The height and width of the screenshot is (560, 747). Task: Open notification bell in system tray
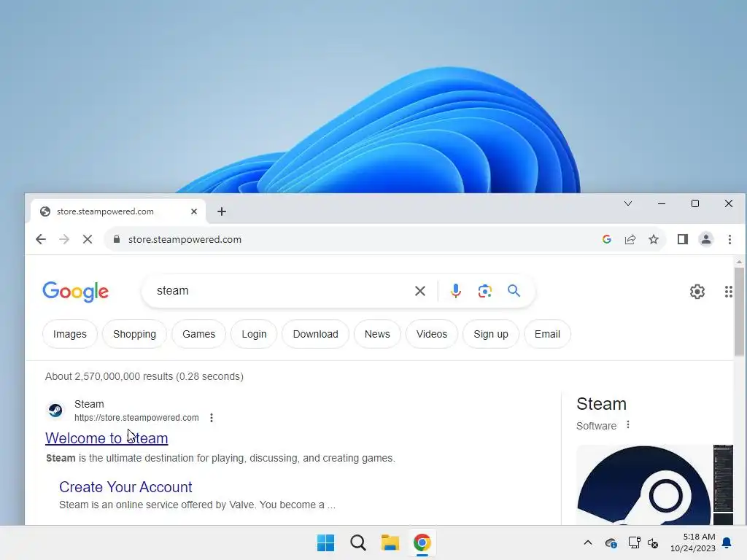click(x=727, y=542)
